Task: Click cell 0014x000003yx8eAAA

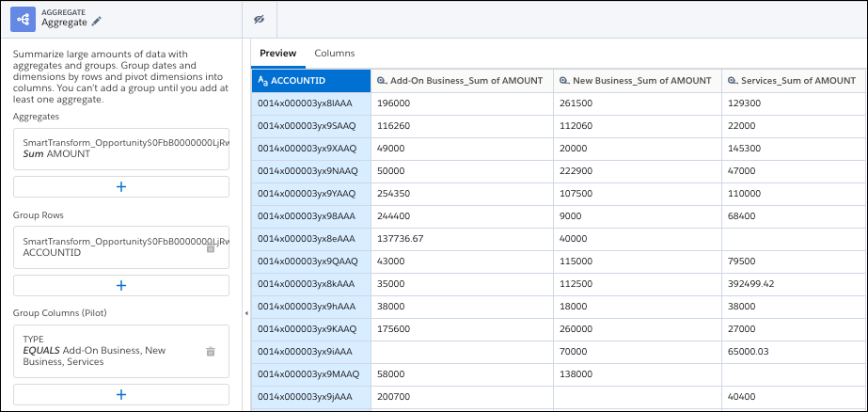Action: pos(311,239)
